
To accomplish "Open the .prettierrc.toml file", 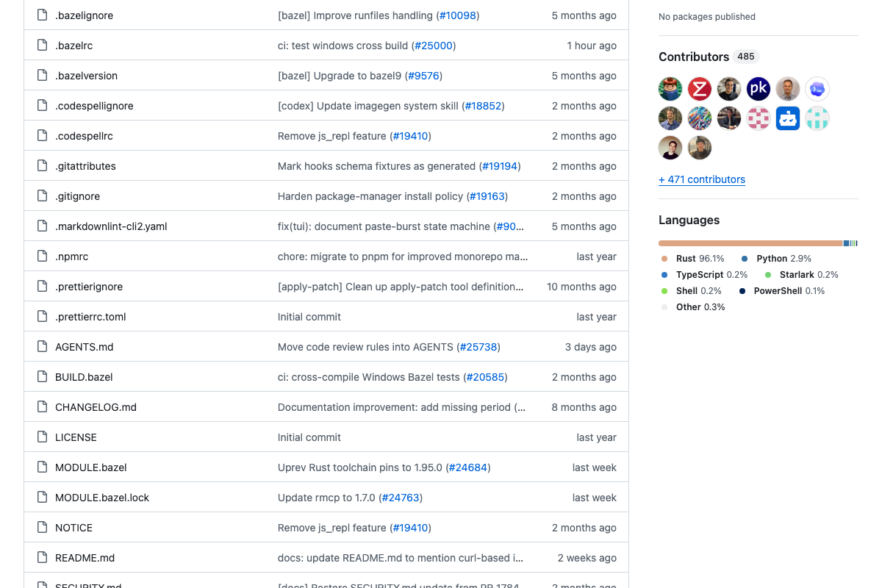I will (x=90, y=317).
